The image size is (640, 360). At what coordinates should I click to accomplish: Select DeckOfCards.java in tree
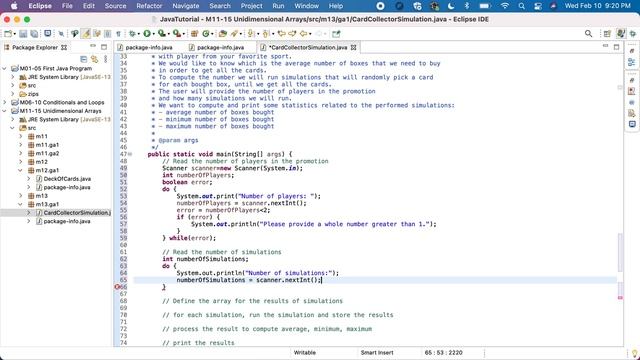[x=67, y=179]
